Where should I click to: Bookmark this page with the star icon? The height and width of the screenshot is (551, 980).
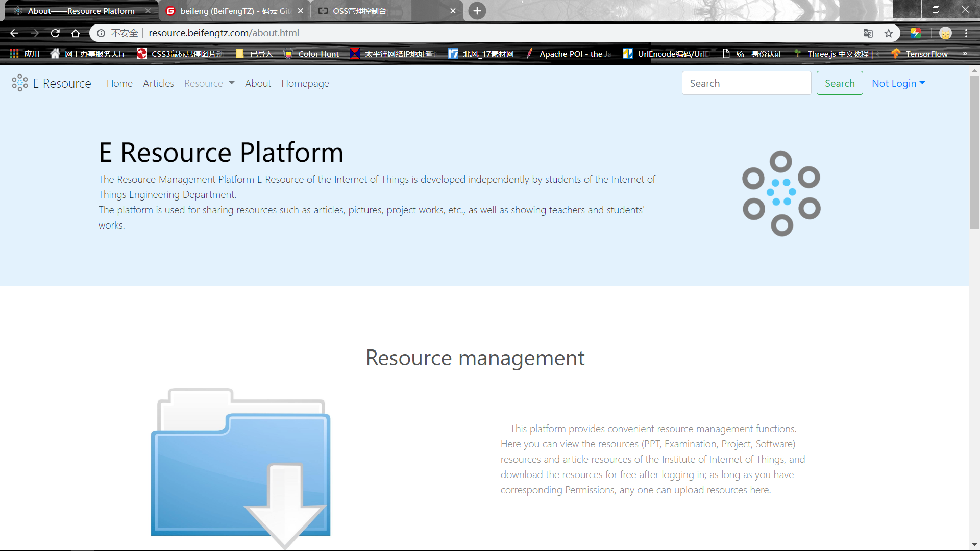point(889,33)
